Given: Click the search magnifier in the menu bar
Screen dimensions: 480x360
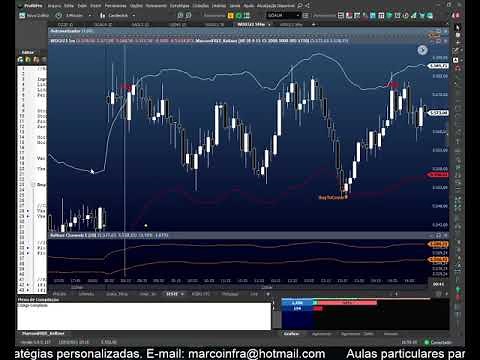Looking at the screenshot, I should click(x=300, y=6).
